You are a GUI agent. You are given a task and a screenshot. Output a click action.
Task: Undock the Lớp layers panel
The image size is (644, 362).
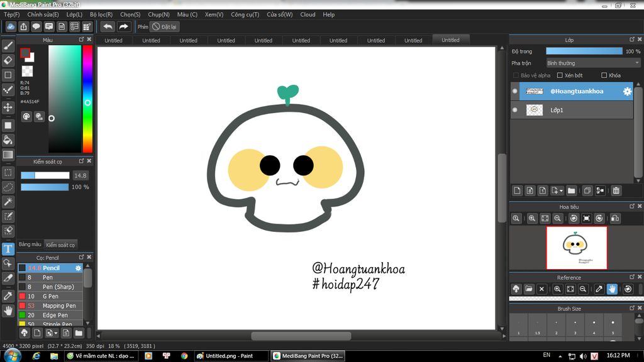coord(631,40)
